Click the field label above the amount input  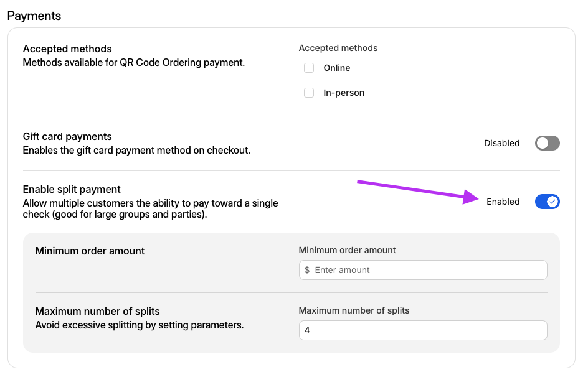click(x=347, y=250)
